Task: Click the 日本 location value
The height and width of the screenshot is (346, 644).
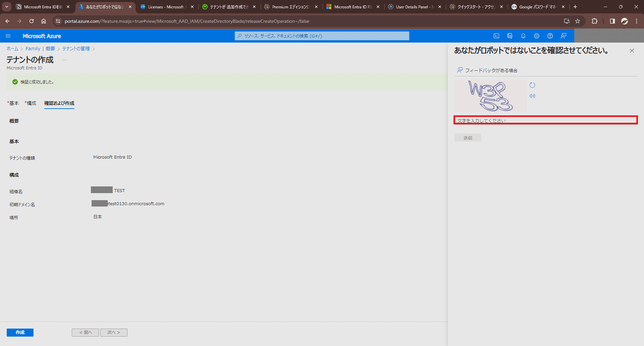Action: coord(98,217)
